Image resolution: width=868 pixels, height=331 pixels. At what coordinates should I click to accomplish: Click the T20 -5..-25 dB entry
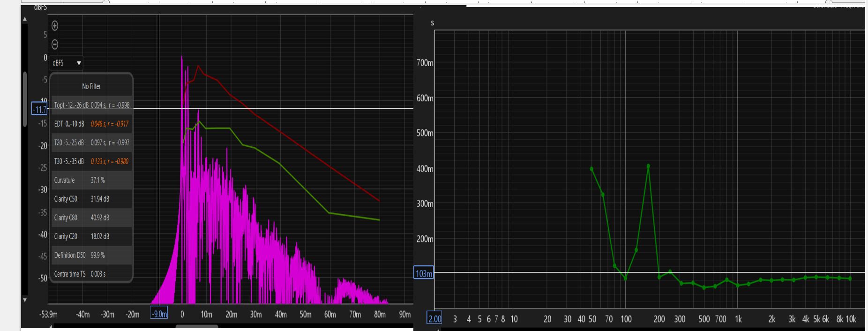coord(91,143)
